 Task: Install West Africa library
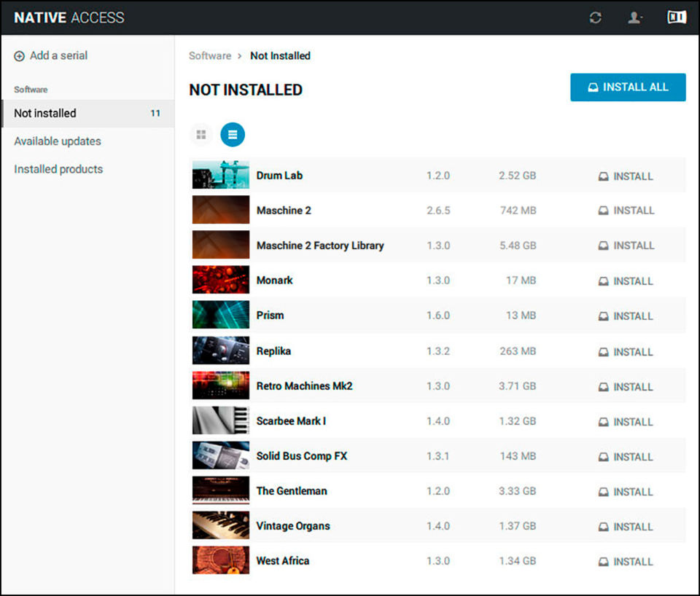(x=626, y=562)
